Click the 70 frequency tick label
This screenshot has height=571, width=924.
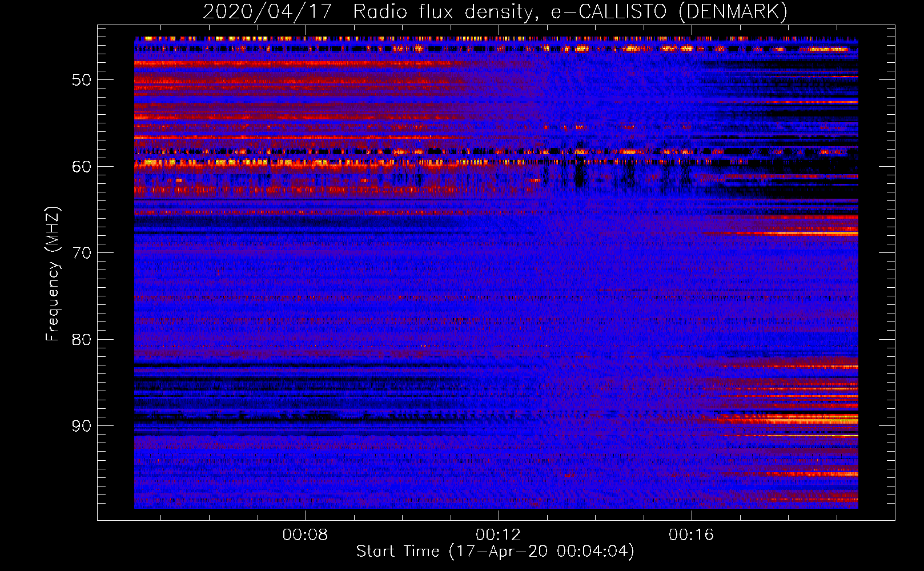[x=82, y=253]
